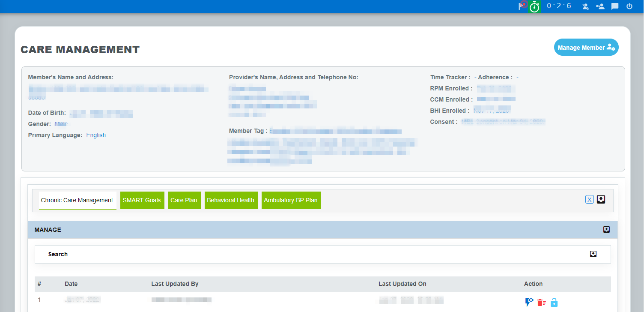Select the Chronic Care Management tab
Image resolution: width=644 pixels, height=312 pixels.
[77, 200]
